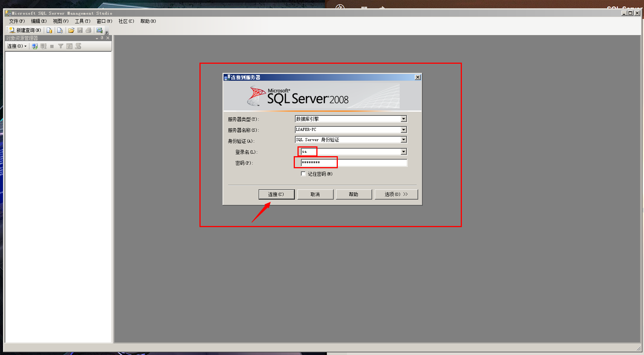
Task: Click the Save diskette icon in toolbar
Action: [x=80, y=30]
